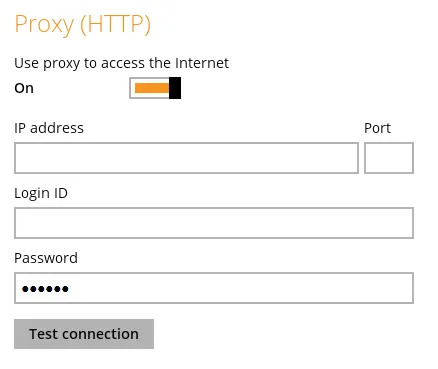Click the 'On' status label

pyautogui.click(x=24, y=88)
